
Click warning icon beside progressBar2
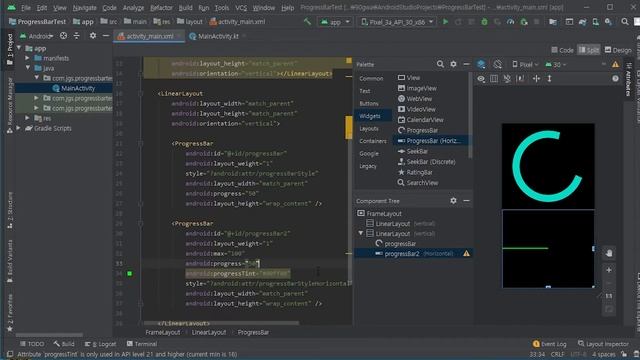(x=466, y=253)
